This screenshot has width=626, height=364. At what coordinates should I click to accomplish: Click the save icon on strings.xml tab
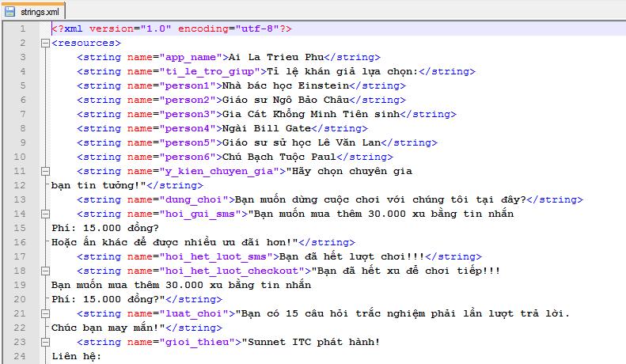[10, 12]
